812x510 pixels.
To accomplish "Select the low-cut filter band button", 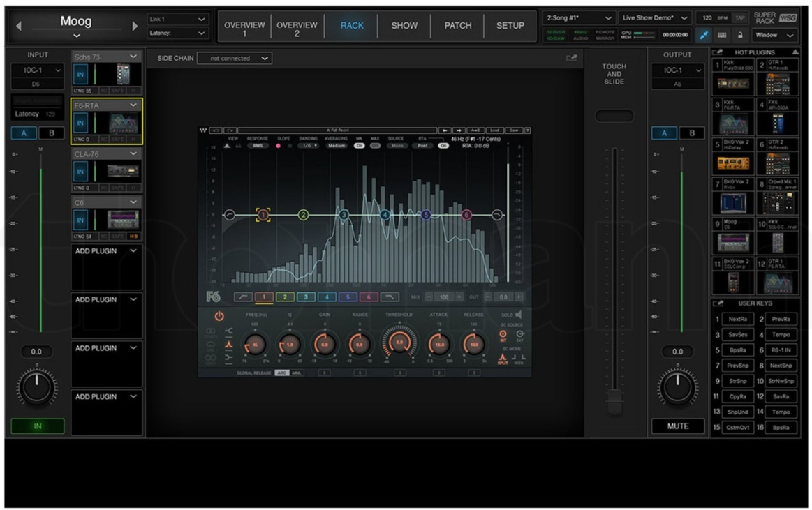I will pos(243,297).
